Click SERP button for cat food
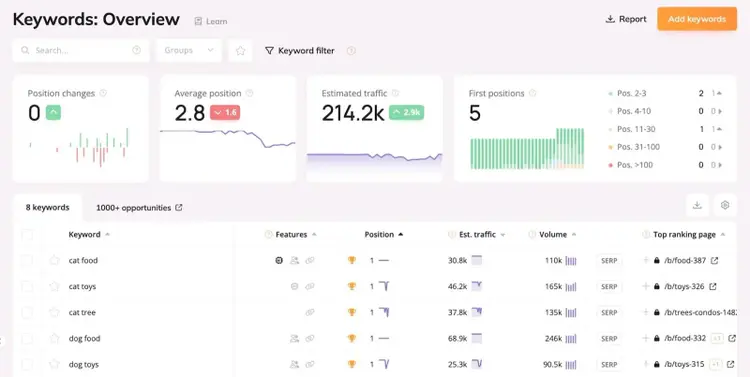The width and height of the screenshot is (750, 377). (609, 261)
